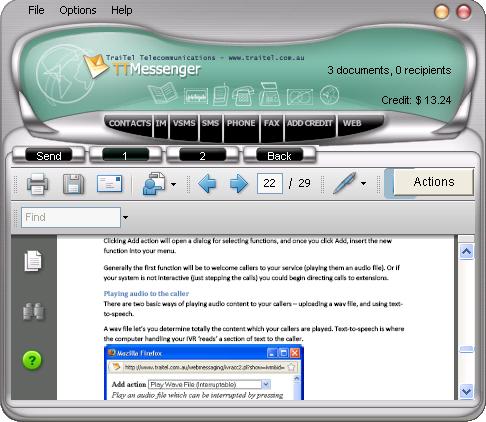This screenshot has width=486, height=422.
Task: Expand the pen tool dropdown arrow
Action: (x=363, y=183)
